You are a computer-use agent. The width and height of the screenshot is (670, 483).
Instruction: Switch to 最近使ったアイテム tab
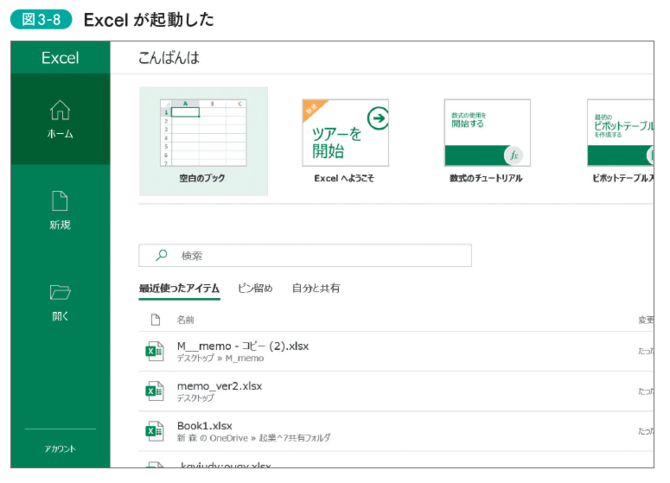tap(179, 289)
